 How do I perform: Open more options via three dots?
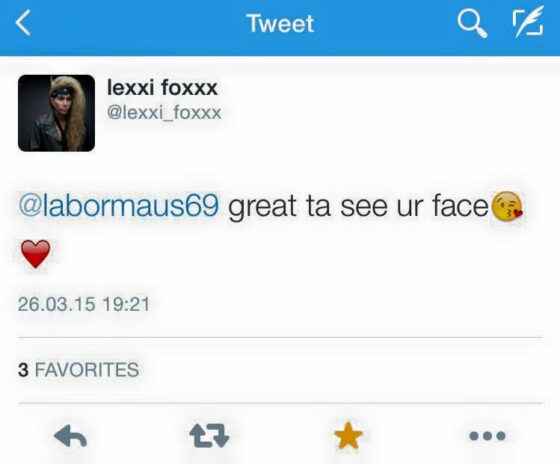[x=487, y=436]
